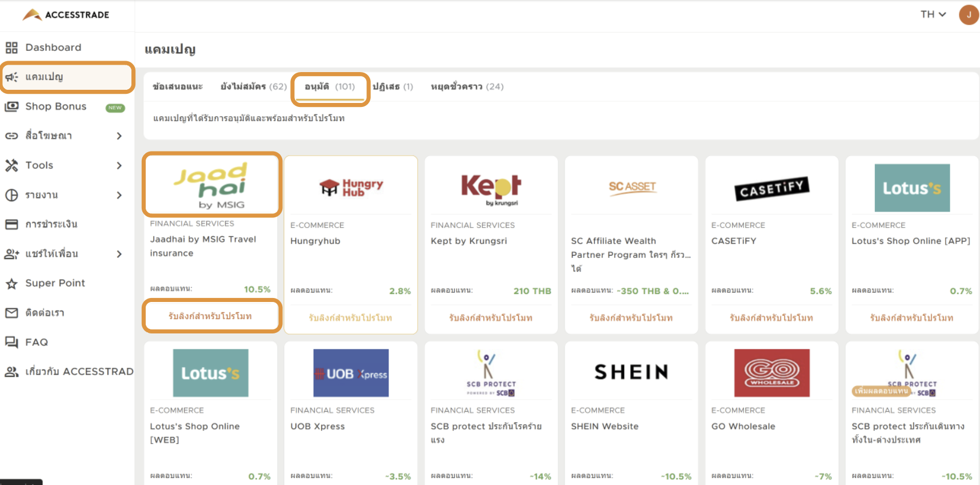Click the FAQ chat bubbles icon
The height and width of the screenshot is (485, 980).
pyautogui.click(x=11, y=342)
